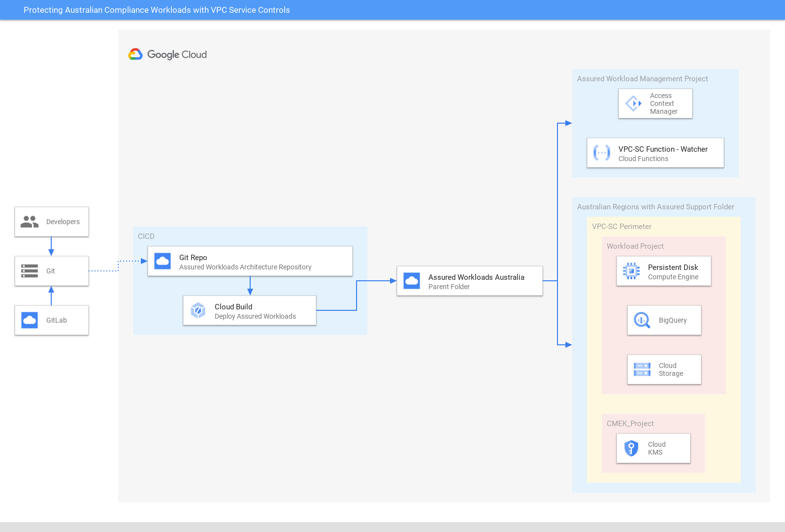Click the Workload Project label

(635, 246)
